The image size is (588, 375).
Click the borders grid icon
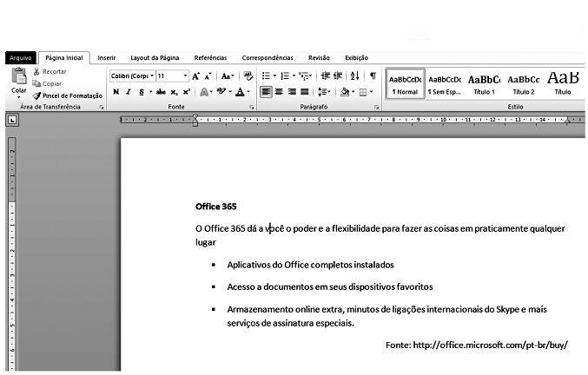363,92
